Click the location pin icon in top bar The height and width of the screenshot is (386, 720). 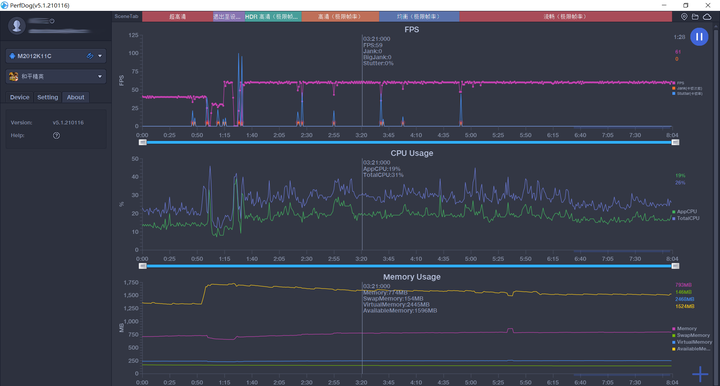click(684, 17)
